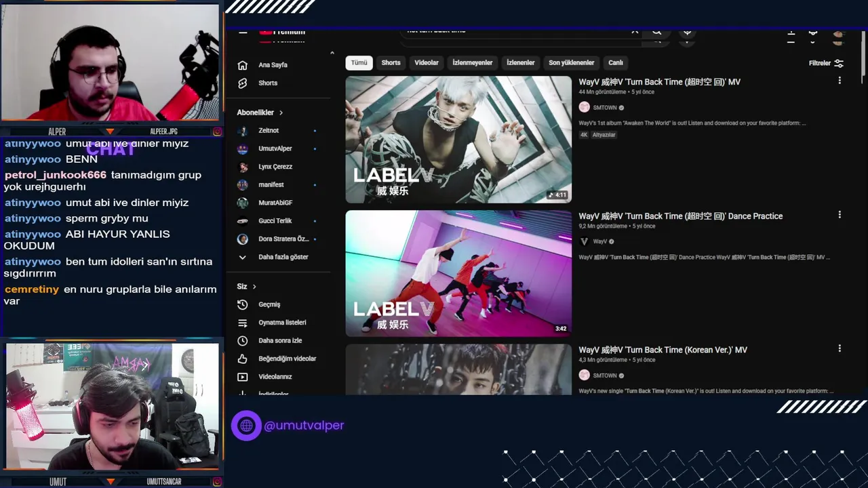Open Lynx Çerezz channel avatar

tap(243, 167)
